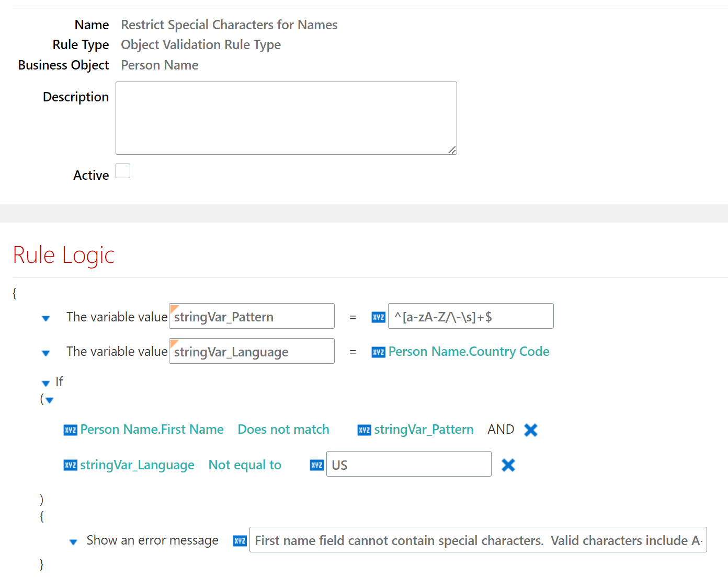Select the Person Name.Country Code reference
The height and width of the screenshot is (578, 728).
click(x=469, y=352)
